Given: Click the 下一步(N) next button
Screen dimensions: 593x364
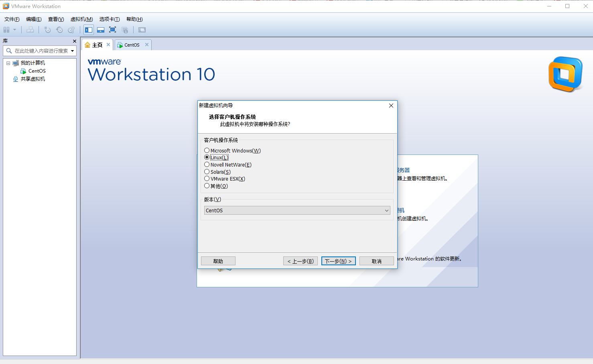Looking at the screenshot, I should [339, 261].
